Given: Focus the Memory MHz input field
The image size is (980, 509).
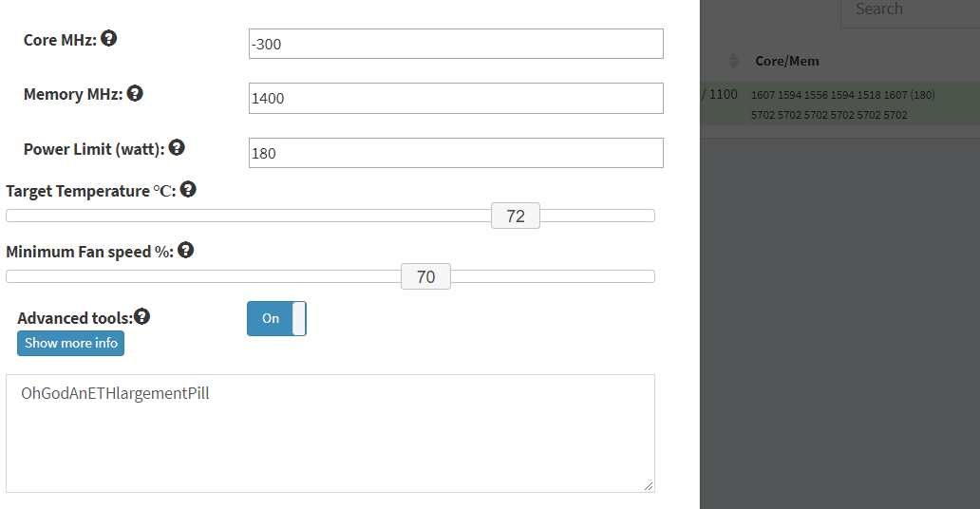Looking at the screenshot, I should (456, 98).
